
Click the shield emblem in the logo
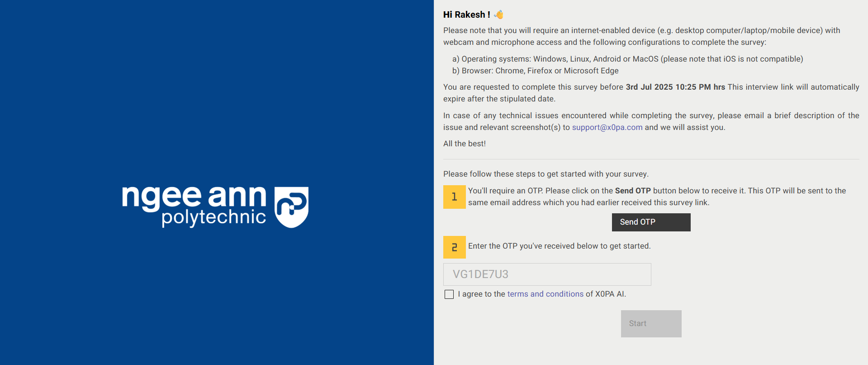pyautogui.click(x=291, y=207)
